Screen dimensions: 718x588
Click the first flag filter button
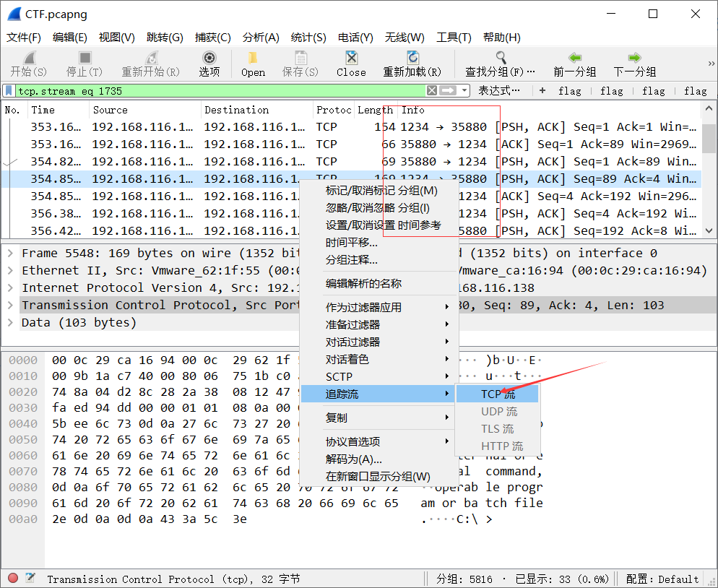(570, 91)
